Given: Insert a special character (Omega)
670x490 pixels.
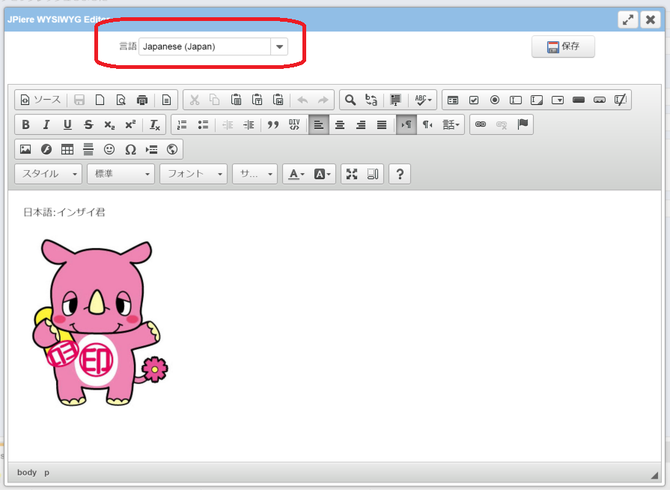Looking at the screenshot, I should point(130,150).
